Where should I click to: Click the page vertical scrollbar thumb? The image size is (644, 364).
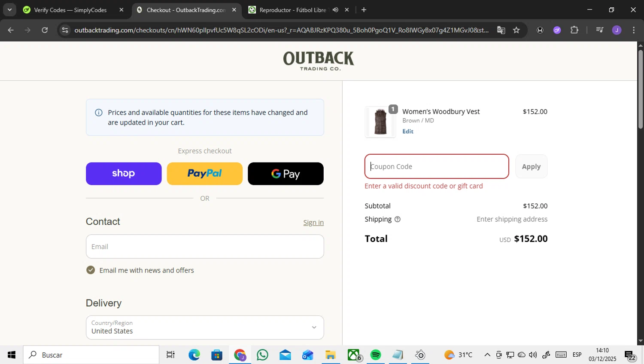coord(641,89)
